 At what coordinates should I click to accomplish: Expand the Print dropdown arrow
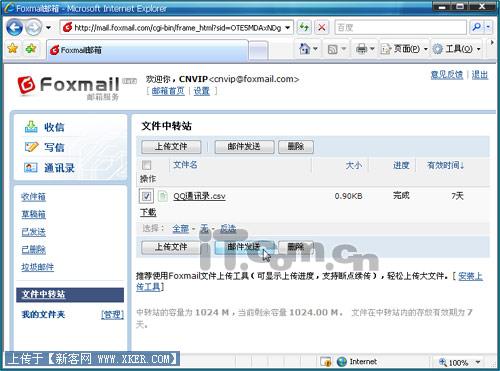pos(372,50)
